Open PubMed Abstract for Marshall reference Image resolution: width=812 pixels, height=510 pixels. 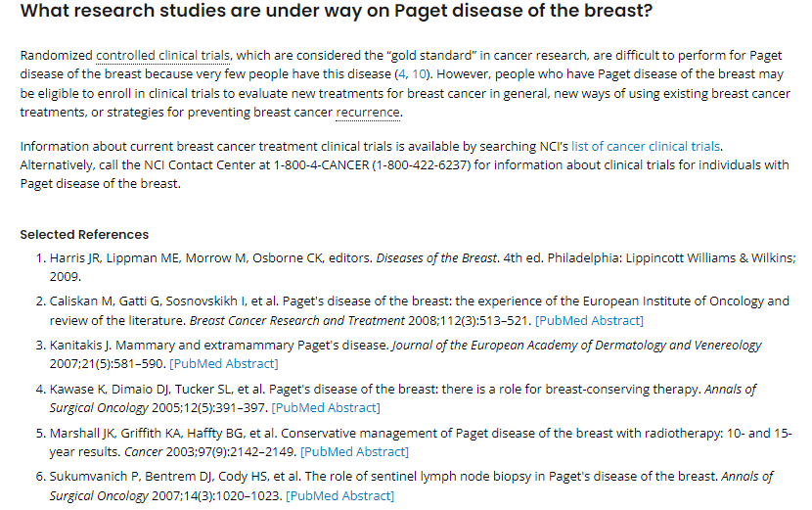(354, 452)
